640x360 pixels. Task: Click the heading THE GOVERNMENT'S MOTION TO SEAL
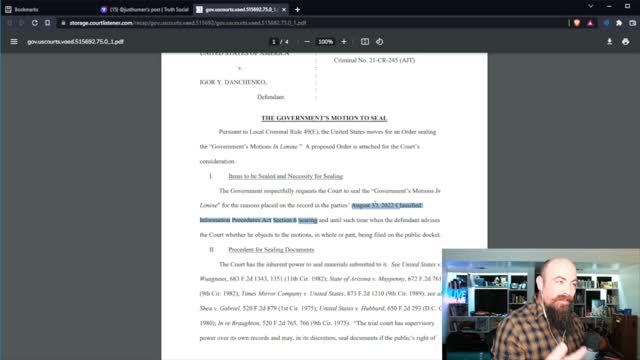[324, 118]
